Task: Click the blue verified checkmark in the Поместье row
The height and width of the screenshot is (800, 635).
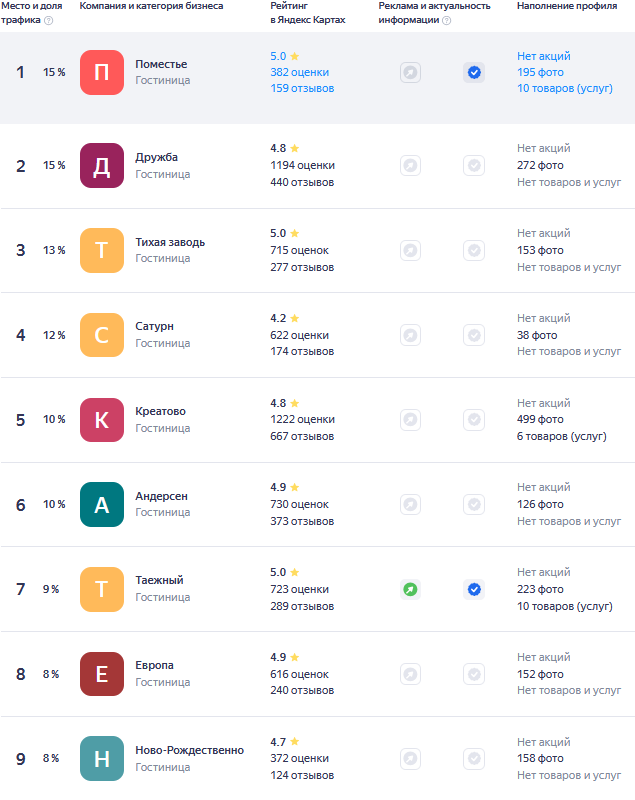Action: coord(474,72)
